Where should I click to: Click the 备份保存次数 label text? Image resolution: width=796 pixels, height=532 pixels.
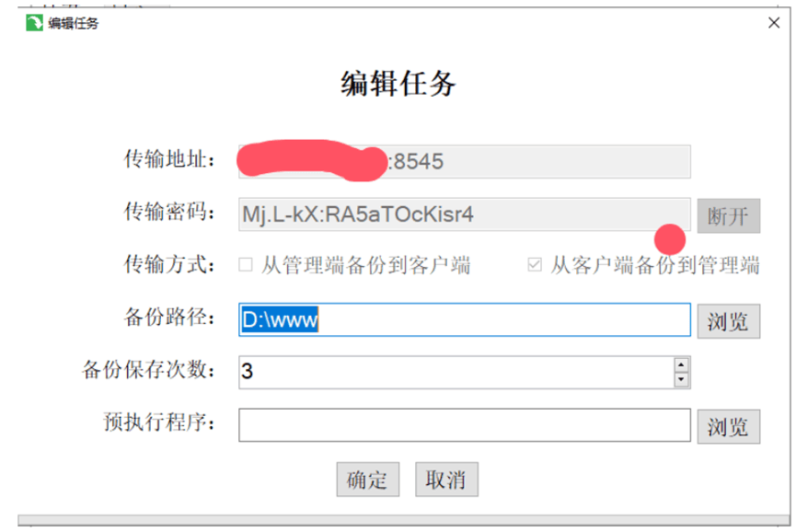(148, 370)
